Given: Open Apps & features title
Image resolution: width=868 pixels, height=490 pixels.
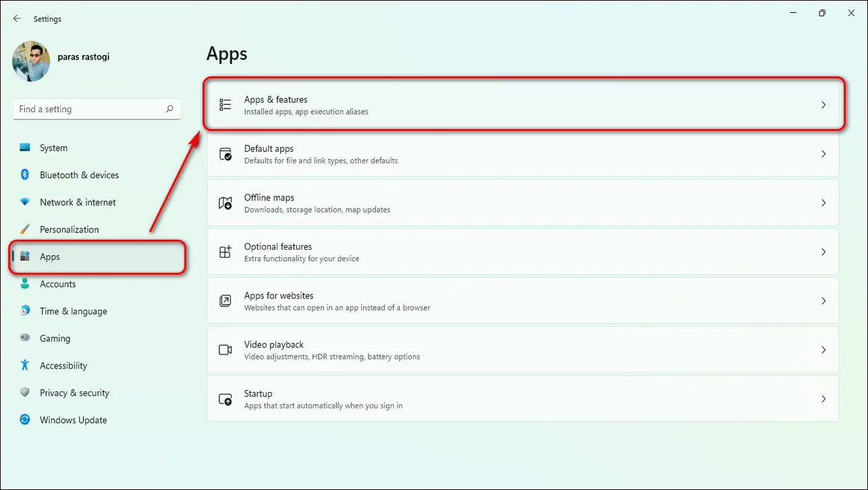Looking at the screenshot, I should [275, 99].
